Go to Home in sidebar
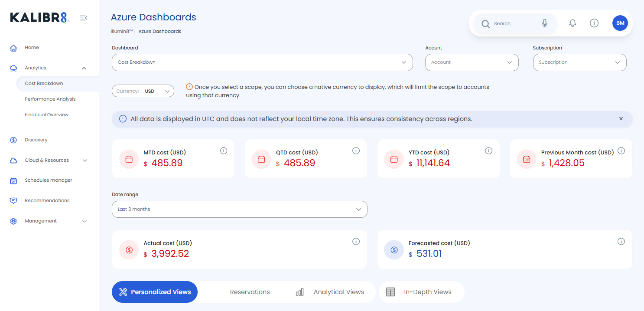Image resolution: width=644 pixels, height=311 pixels. (32, 48)
